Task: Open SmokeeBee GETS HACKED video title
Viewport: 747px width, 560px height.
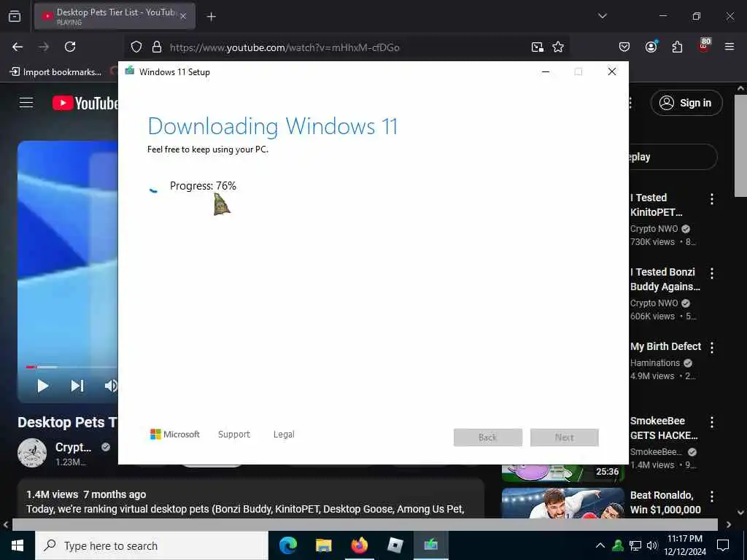Action: point(664,428)
